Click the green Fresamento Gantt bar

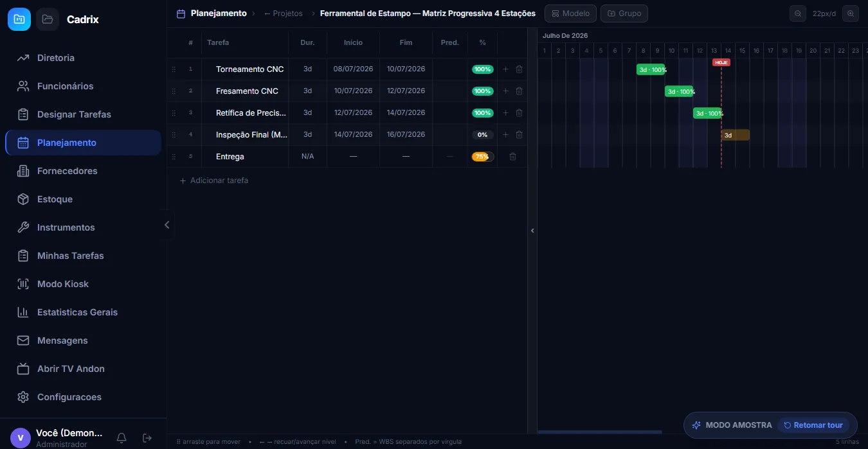679,91
